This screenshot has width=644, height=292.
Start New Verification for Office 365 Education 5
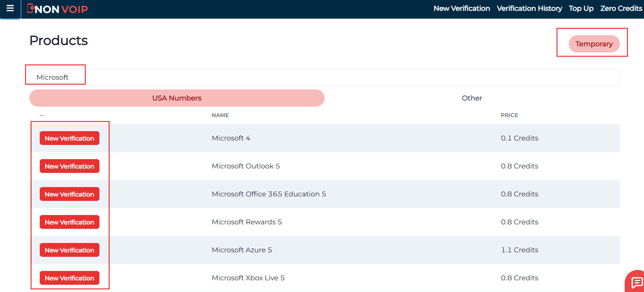coord(69,194)
